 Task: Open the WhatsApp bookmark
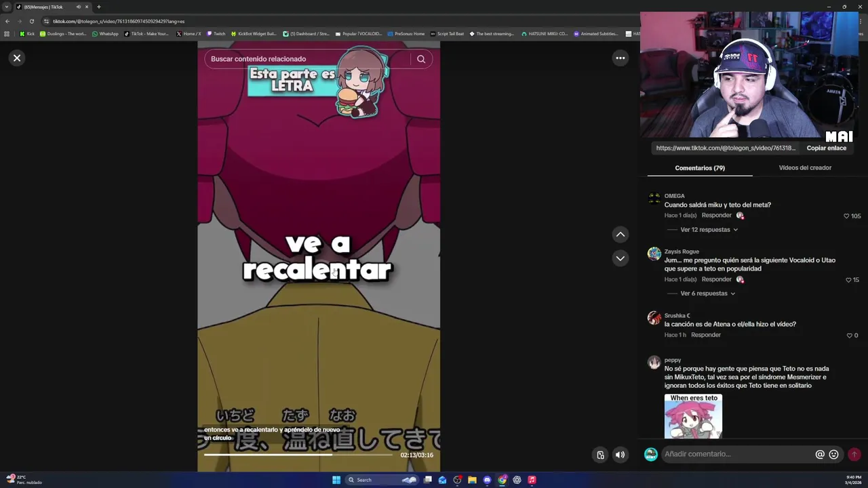[105, 34]
